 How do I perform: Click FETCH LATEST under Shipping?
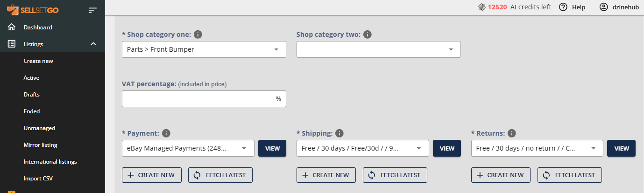click(395, 175)
